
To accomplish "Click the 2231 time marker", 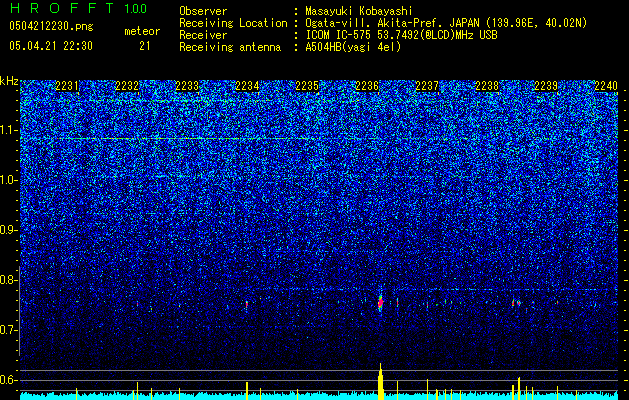I will pyautogui.click(x=67, y=86).
